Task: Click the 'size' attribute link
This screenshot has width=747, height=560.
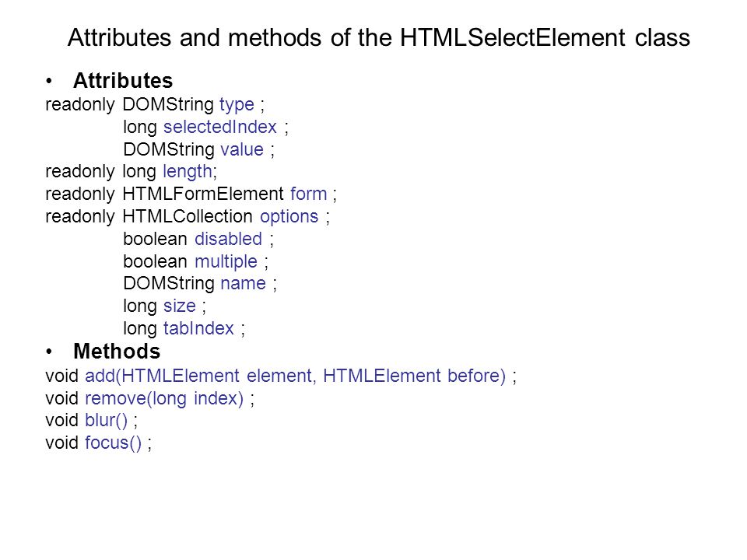Action: pos(180,306)
